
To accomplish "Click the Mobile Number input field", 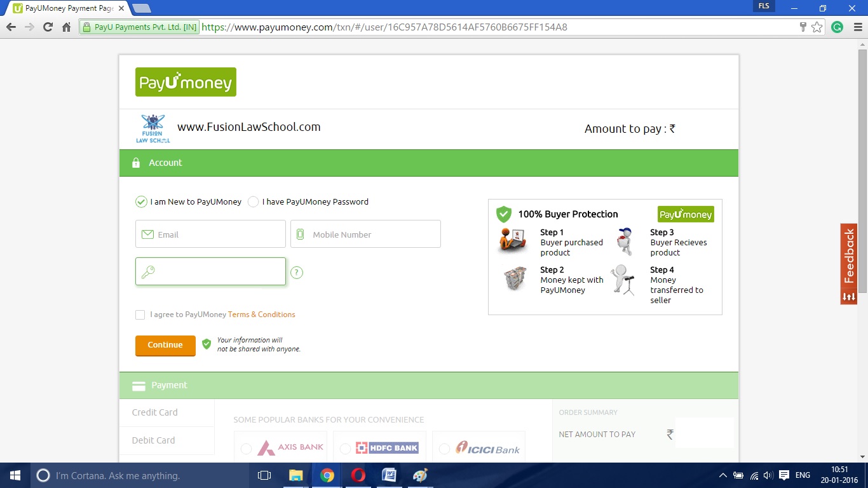I will (x=365, y=234).
